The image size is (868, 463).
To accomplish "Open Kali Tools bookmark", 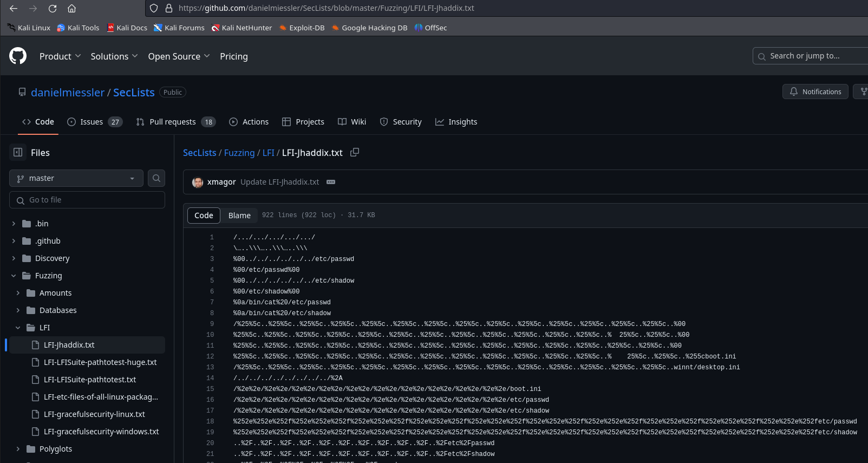I will pyautogui.click(x=78, y=28).
